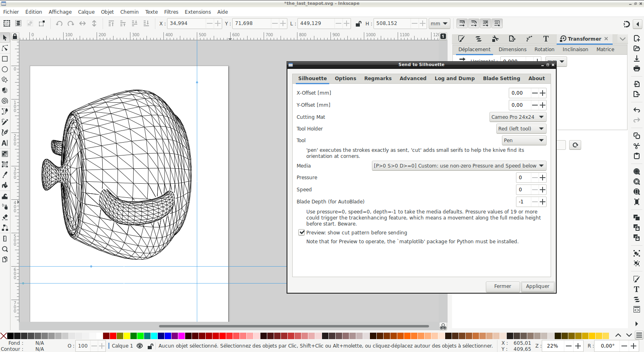Expand the Tool Holder dropdown
The width and height of the screenshot is (644, 352).
point(521,129)
